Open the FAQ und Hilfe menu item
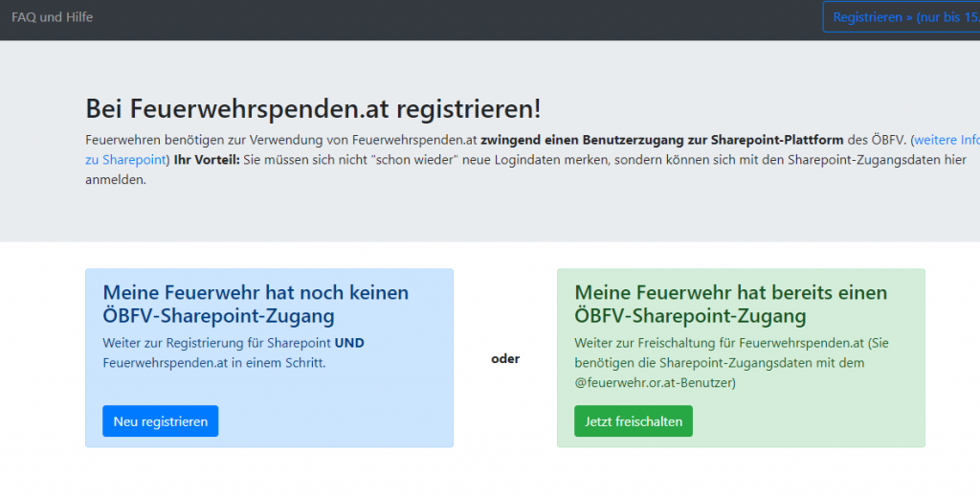Viewport: 980px width, 499px height. (x=53, y=17)
